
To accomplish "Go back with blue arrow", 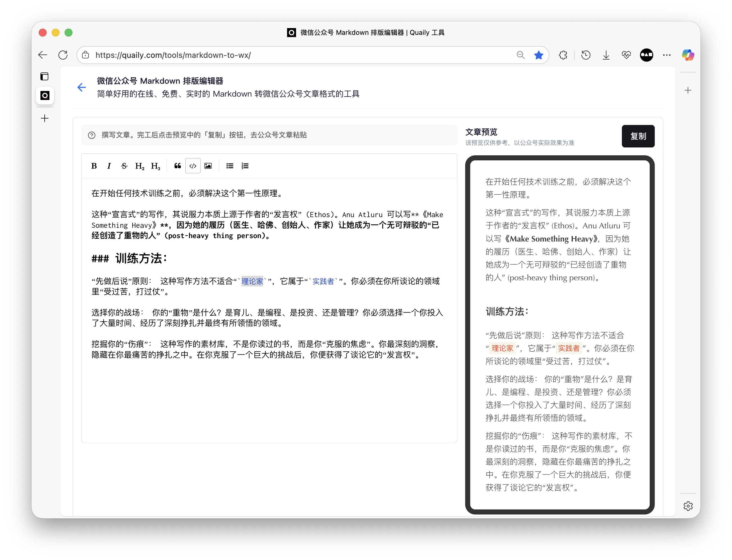I will pos(82,87).
